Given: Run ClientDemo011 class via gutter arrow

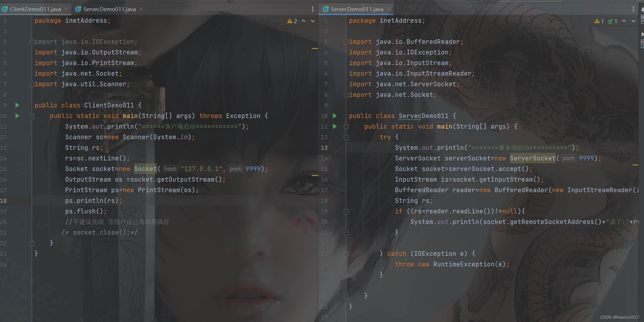Looking at the screenshot, I should pos(17,105).
